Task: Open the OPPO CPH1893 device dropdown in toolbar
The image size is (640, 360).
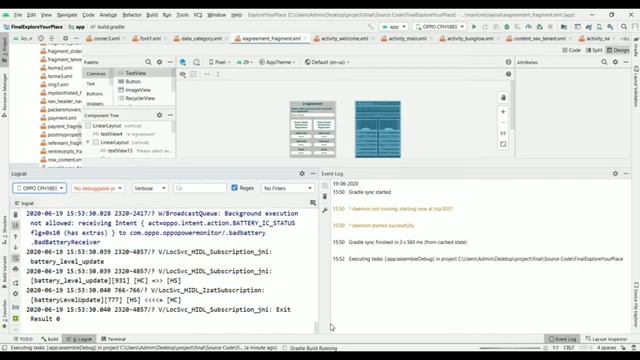Action: coord(439,27)
